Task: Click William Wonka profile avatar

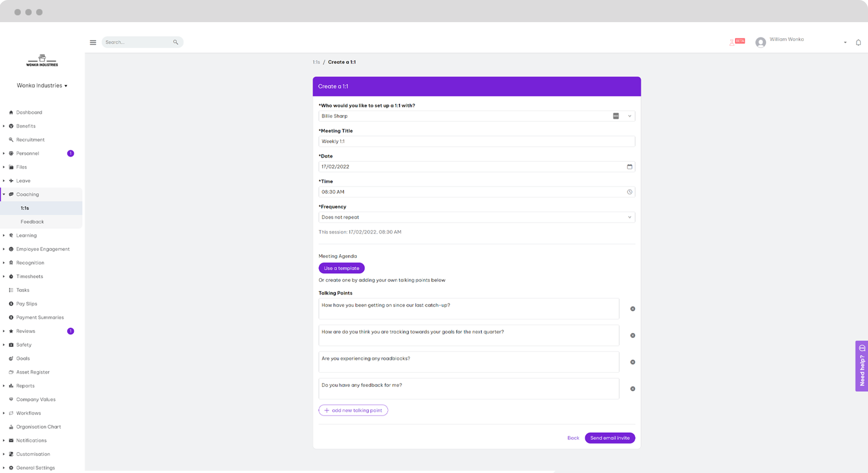Action: 760,42
